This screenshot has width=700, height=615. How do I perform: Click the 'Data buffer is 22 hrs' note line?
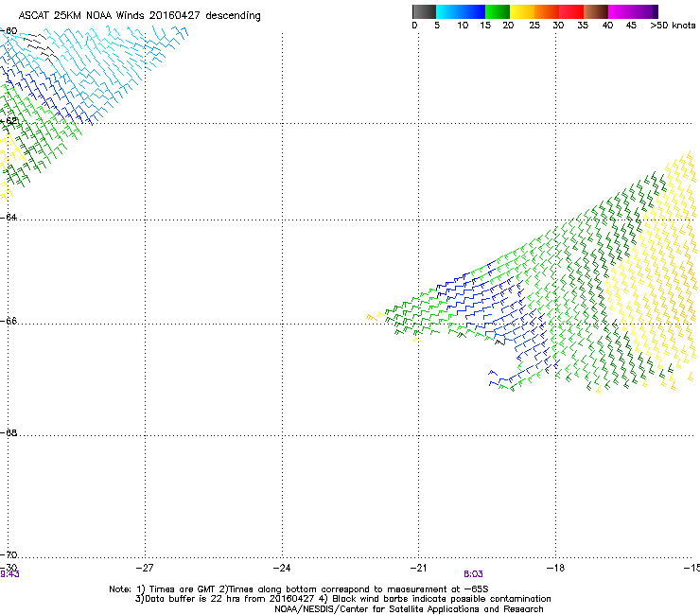(x=342, y=599)
